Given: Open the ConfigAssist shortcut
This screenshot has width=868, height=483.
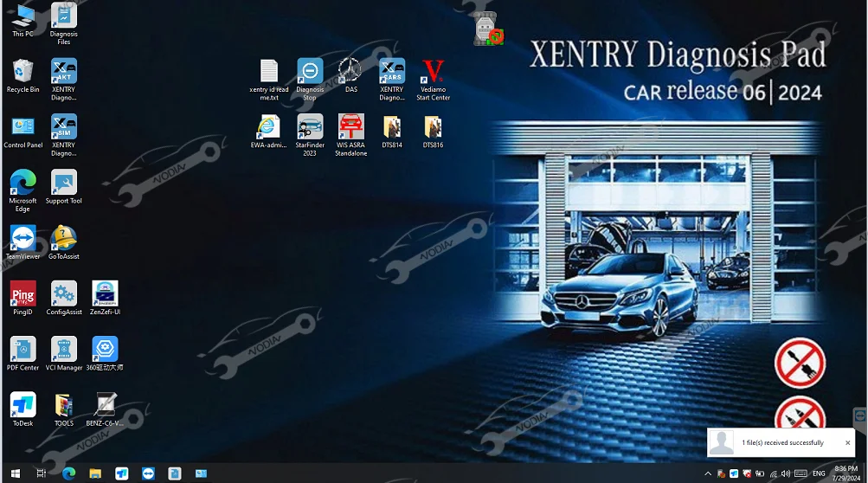Looking at the screenshot, I should point(64,298).
